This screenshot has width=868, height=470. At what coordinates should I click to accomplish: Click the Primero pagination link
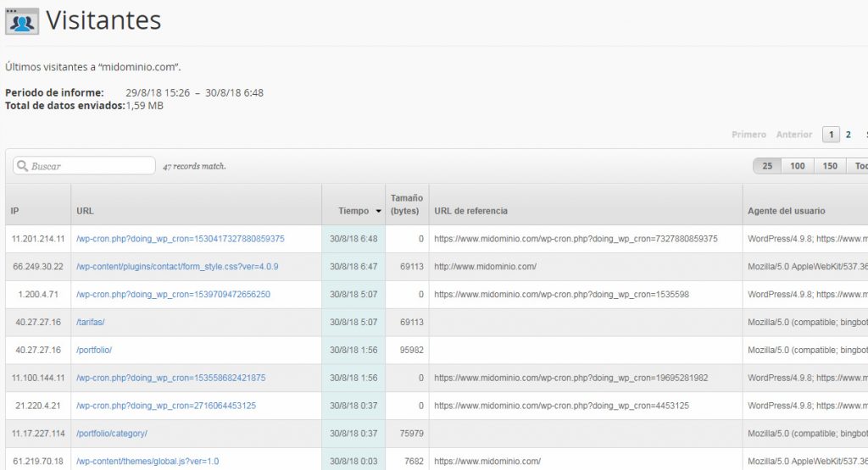click(748, 135)
